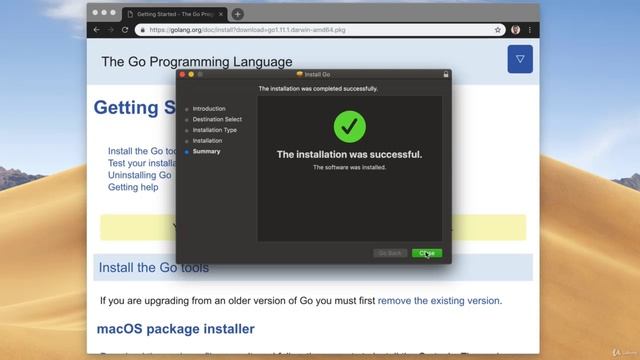Select Installation step in installer sidebar

[207, 140]
